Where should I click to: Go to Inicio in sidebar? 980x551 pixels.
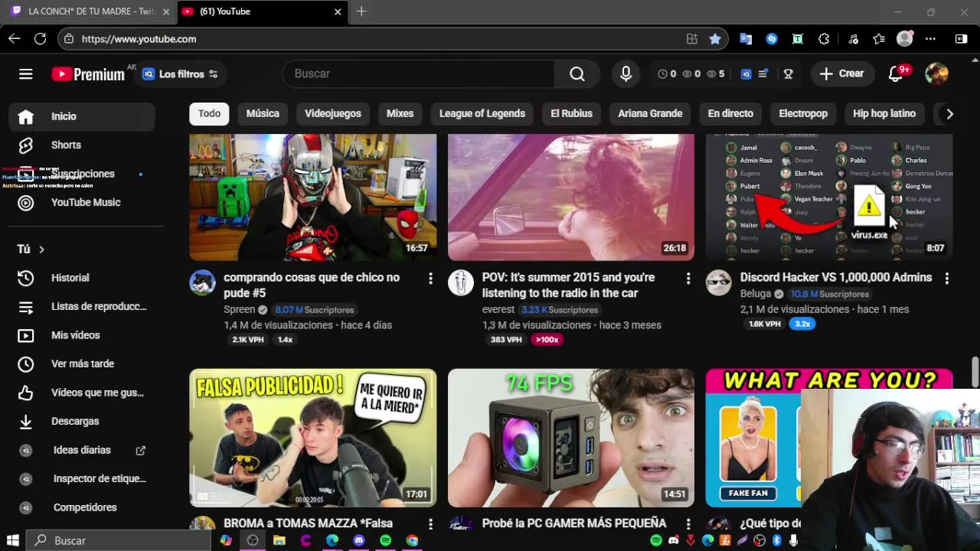point(82,116)
